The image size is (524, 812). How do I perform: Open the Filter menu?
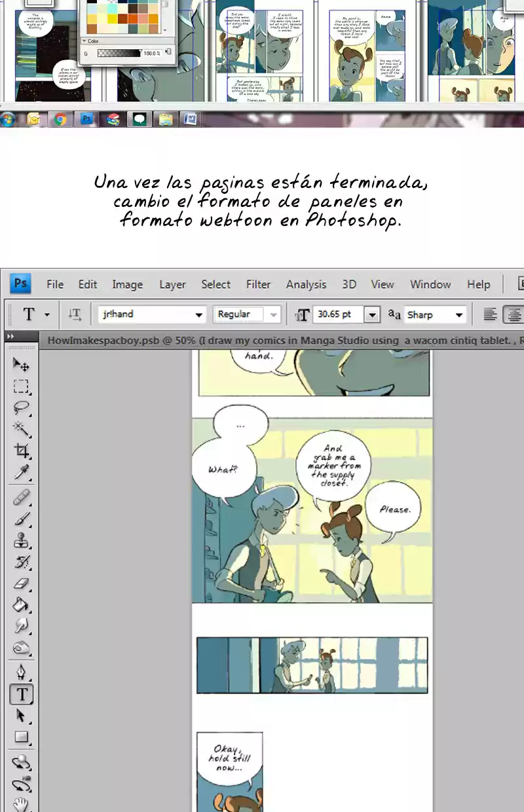pyautogui.click(x=258, y=284)
